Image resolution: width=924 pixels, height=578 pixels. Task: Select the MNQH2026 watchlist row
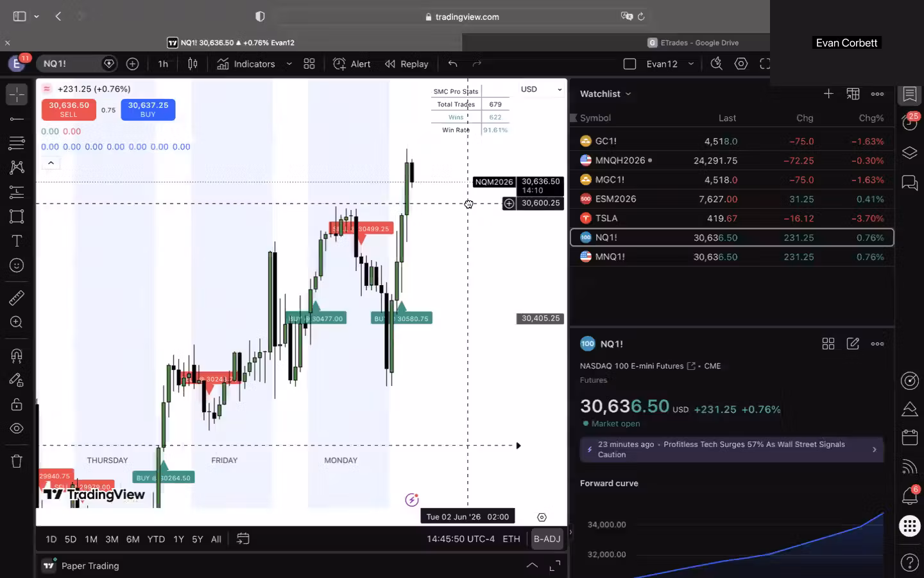(732, 161)
